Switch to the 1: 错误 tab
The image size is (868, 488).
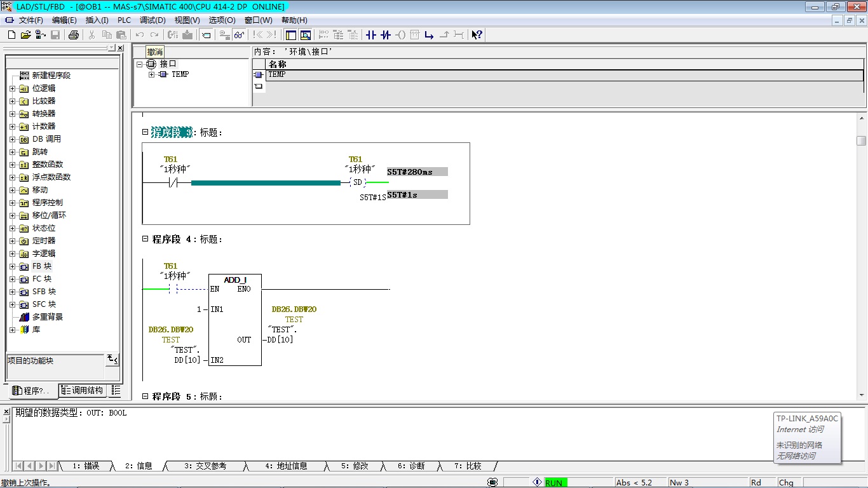tap(86, 466)
